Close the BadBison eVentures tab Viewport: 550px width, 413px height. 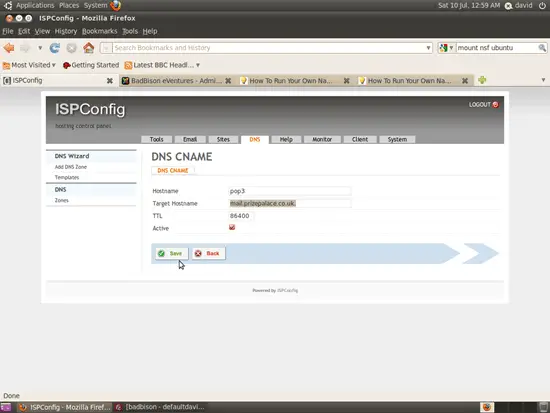click(x=228, y=81)
